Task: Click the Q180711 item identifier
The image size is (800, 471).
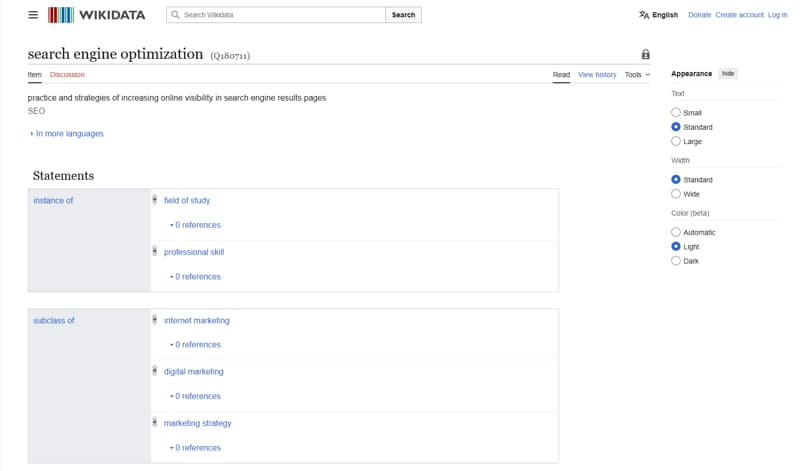Action: [230, 56]
